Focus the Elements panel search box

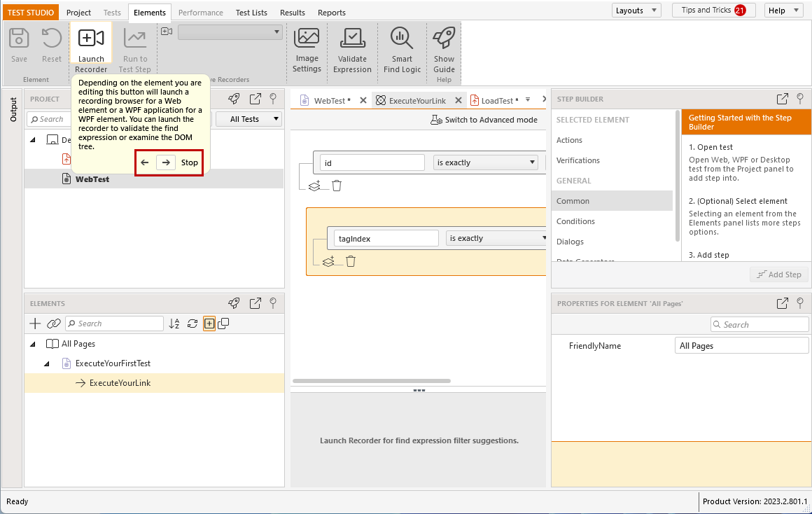point(114,324)
